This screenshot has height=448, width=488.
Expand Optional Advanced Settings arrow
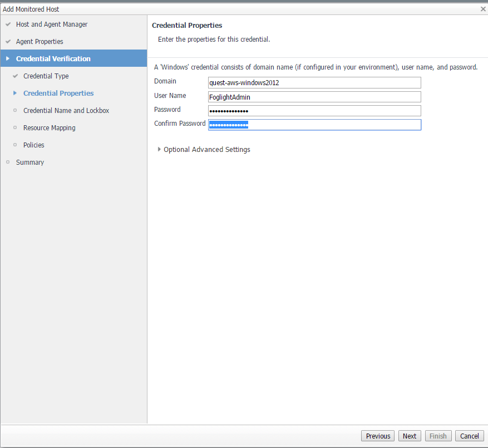[160, 149]
